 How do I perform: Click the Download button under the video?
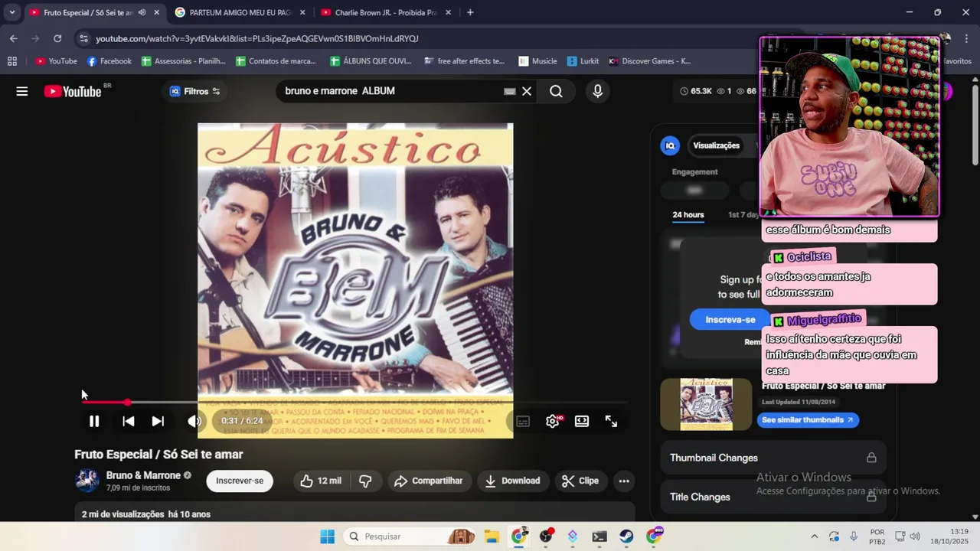(513, 481)
